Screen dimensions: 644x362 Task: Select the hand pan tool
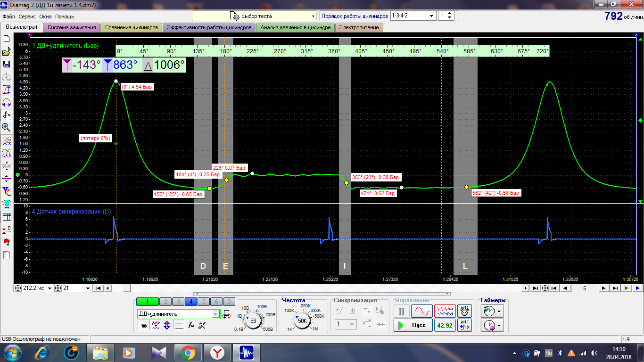point(7,115)
